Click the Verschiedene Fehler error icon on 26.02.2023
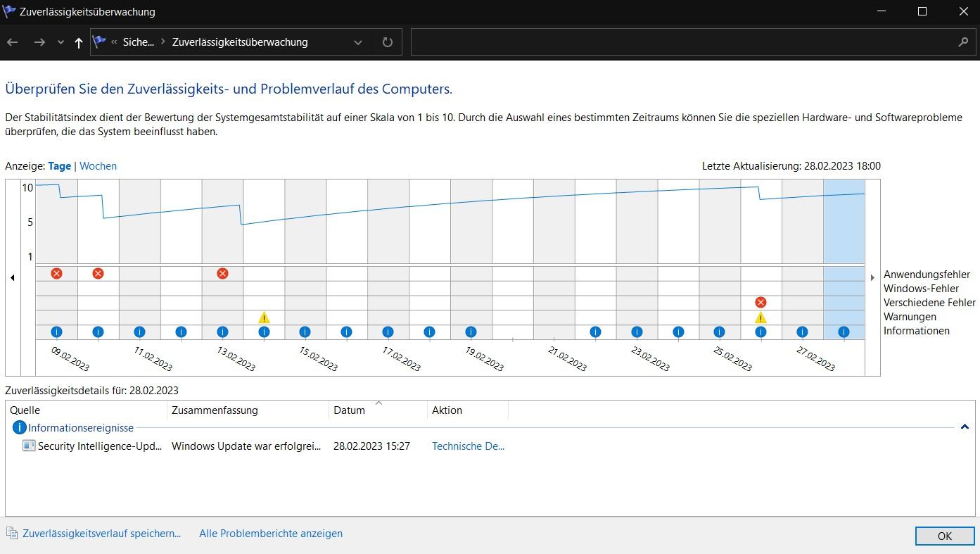This screenshot has width=980, height=554. [761, 302]
